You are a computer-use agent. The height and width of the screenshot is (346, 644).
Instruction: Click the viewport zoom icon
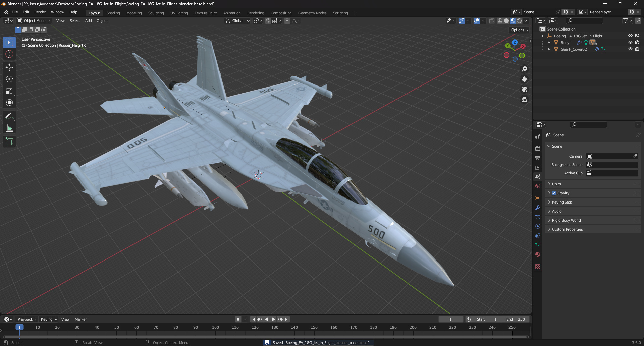point(524,69)
